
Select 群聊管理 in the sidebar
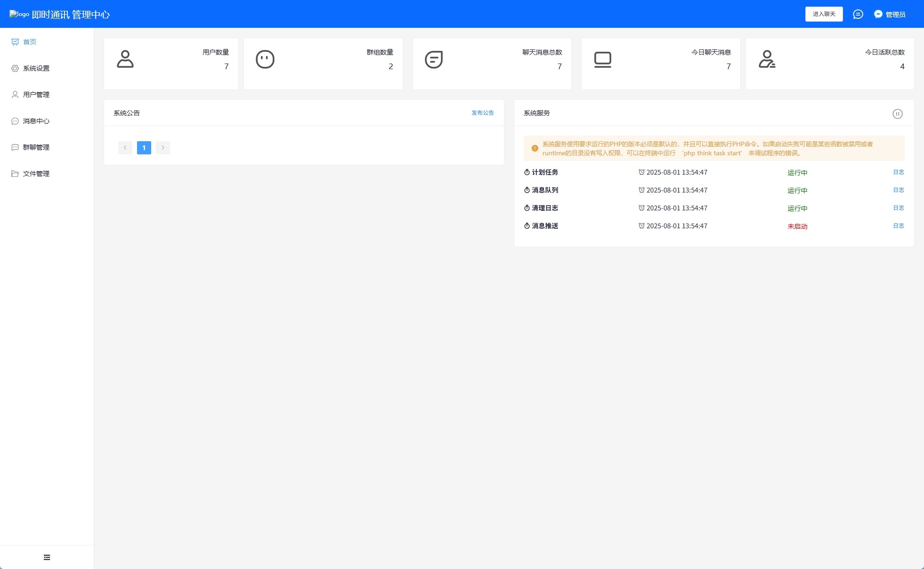point(36,147)
